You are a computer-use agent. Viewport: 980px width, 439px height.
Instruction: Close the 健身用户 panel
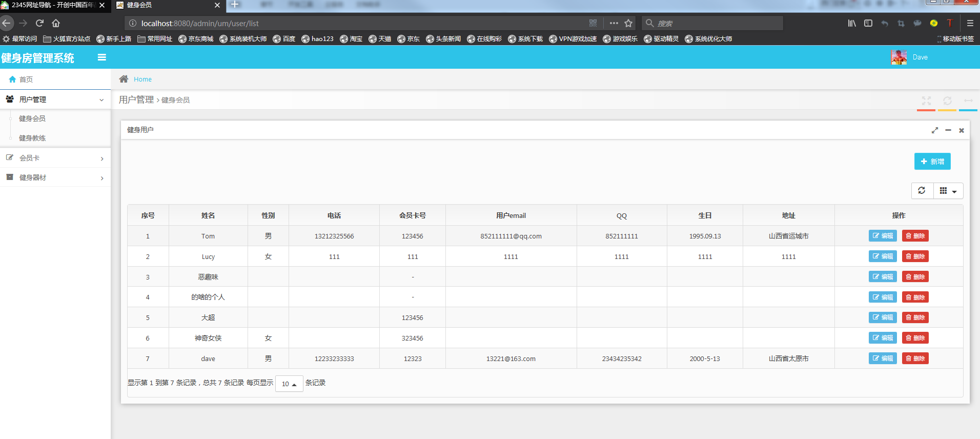962,130
